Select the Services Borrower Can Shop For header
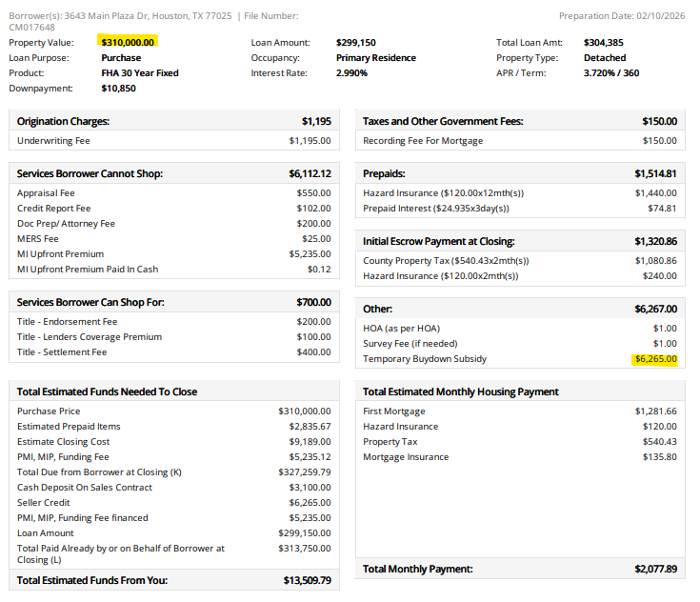The image size is (700, 602). point(90,303)
